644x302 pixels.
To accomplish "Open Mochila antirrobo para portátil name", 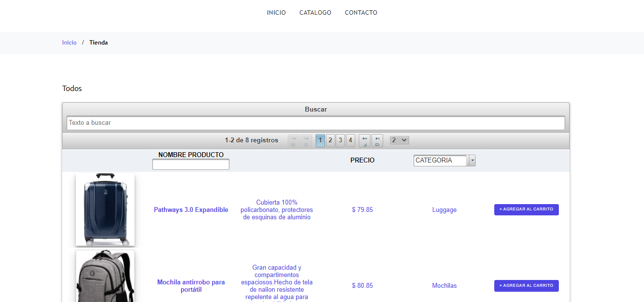I will 191,286.
